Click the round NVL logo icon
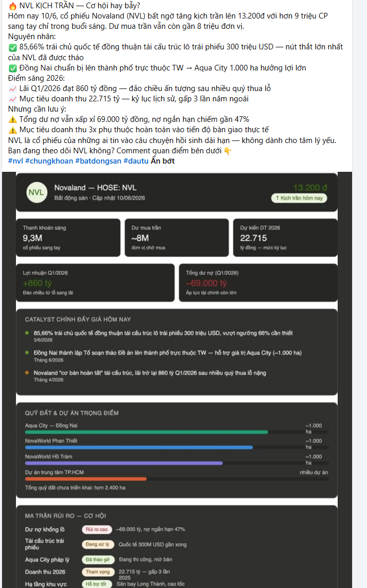Viewport: 367px width, 588px height. point(37,192)
